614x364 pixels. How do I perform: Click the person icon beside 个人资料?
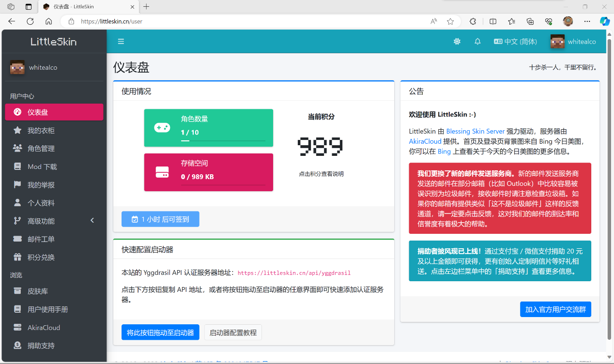click(x=17, y=203)
